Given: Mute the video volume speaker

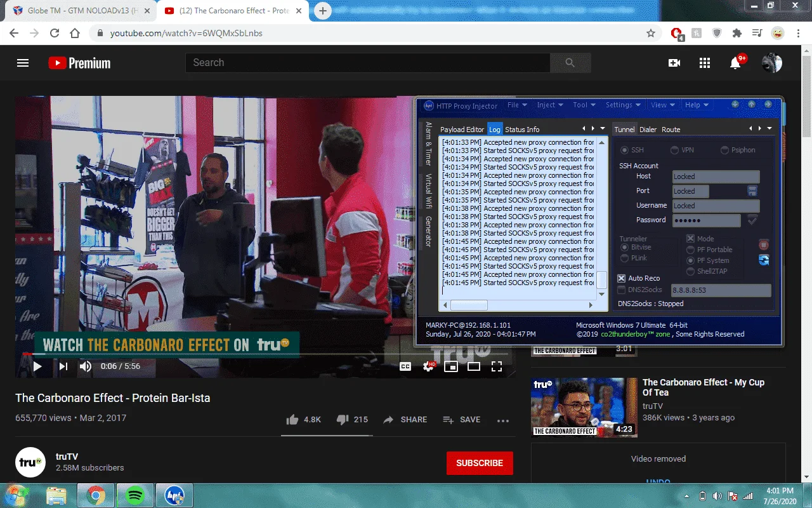Looking at the screenshot, I should point(86,366).
